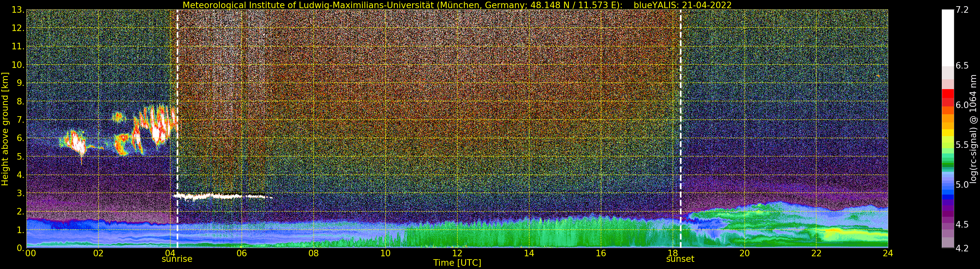Image resolution: width=980 pixels, height=269 pixels.
Task: Click the '4.2' colorbar tick label
Action: pos(962,248)
